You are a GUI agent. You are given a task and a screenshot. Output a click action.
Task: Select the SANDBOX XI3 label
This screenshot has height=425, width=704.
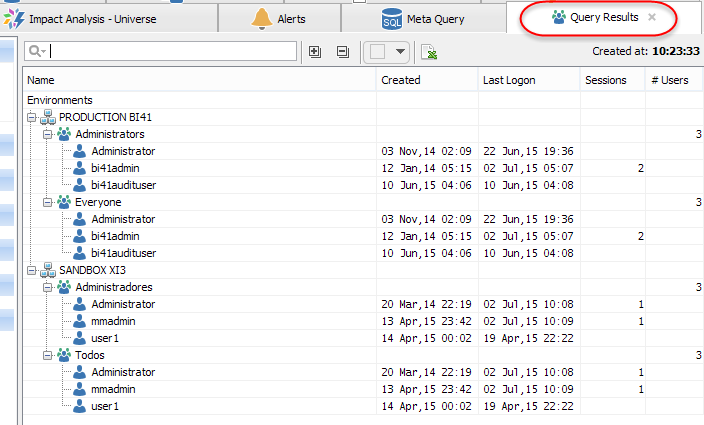[92, 270]
